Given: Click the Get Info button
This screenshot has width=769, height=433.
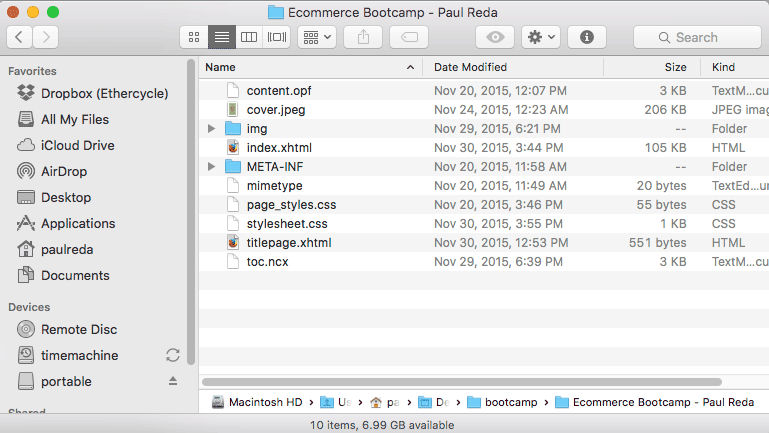Looking at the screenshot, I should click(586, 37).
